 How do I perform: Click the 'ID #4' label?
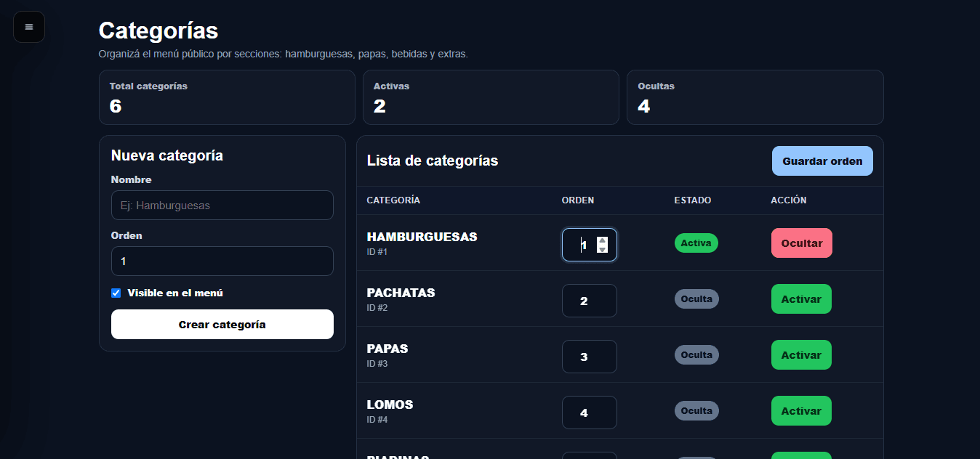point(377,420)
